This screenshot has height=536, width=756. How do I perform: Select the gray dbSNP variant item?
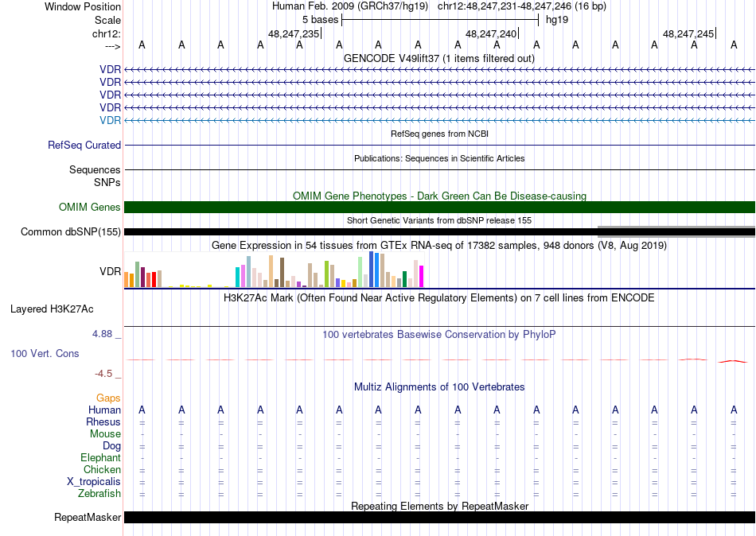click(x=676, y=232)
